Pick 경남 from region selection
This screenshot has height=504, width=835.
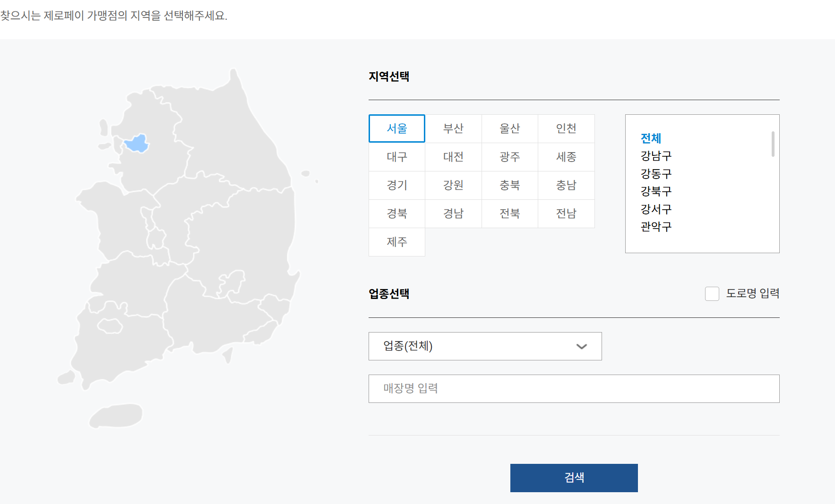coord(453,214)
